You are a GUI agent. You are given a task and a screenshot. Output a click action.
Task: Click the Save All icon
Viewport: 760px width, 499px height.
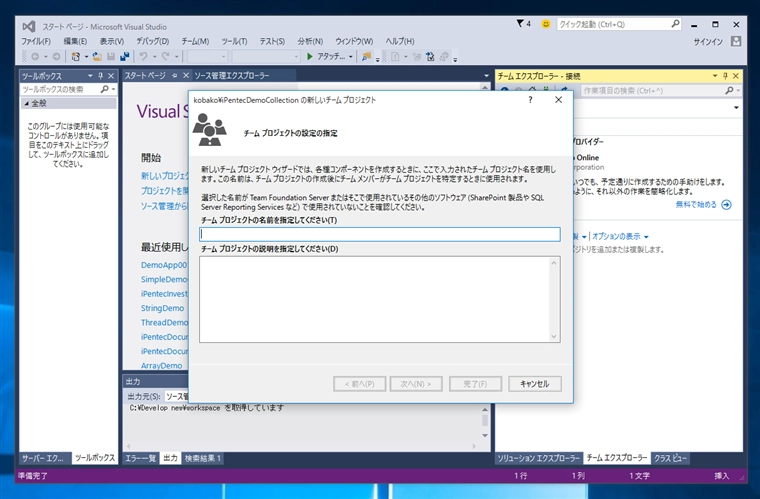(x=125, y=57)
